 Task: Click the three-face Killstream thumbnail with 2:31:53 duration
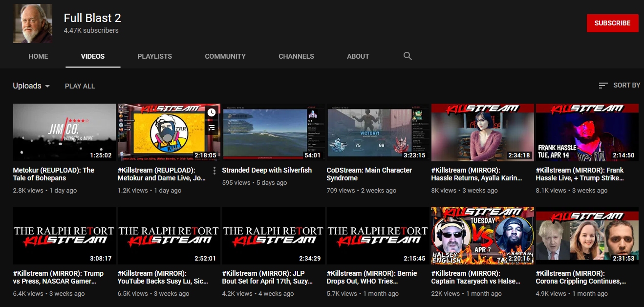coord(587,235)
